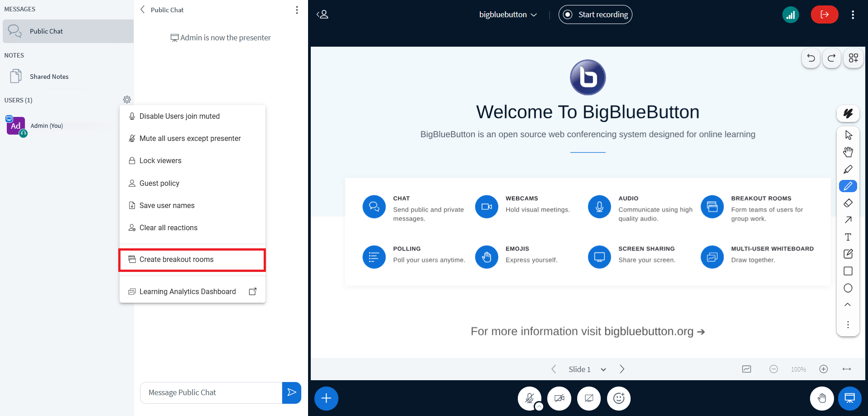
Task: Select the Sticky note tool
Action: coord(848,254)
